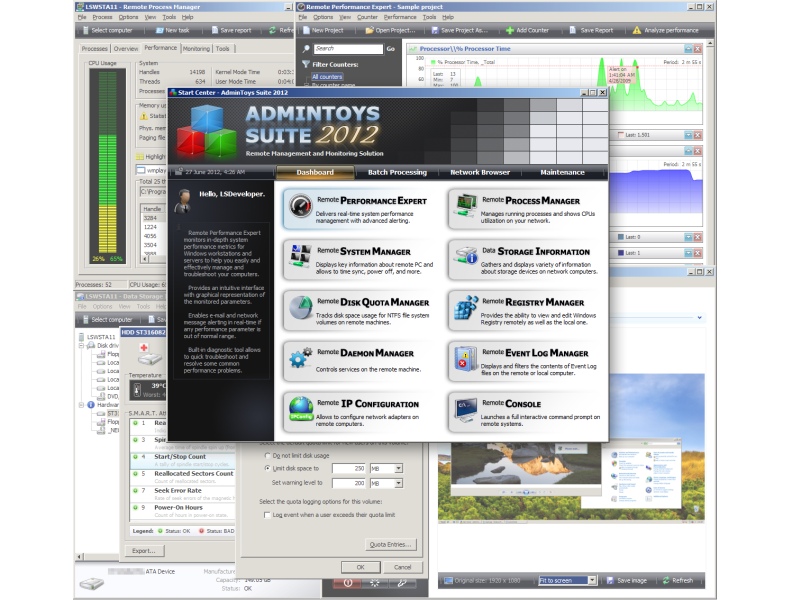This screenshot has height=600, width=800.
Task: Click Select computer in Data Storage toolbar
Action: point(107,320)
